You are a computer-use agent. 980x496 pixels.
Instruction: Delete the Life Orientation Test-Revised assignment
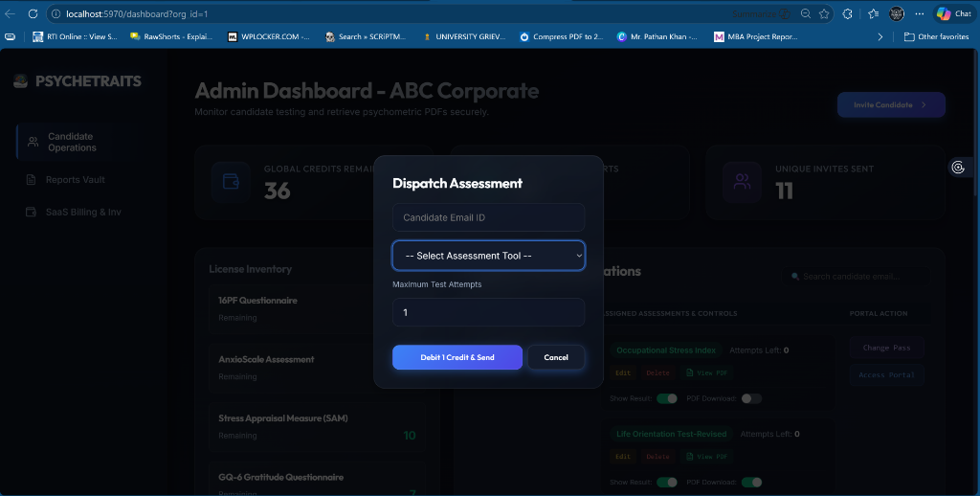(658, 457)
